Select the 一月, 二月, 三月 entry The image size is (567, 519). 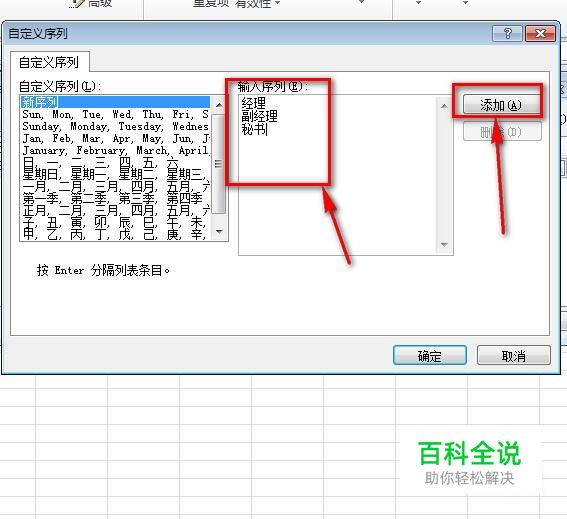pos(115,186)
